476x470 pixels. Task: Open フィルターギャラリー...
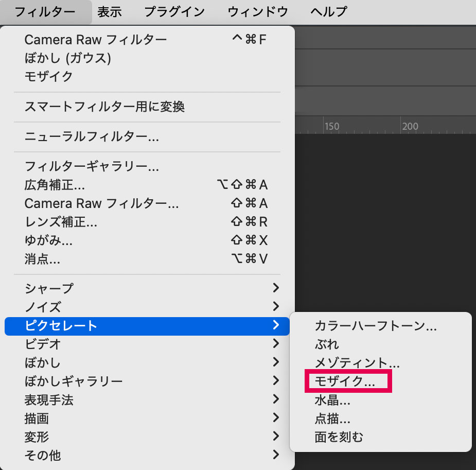(x=147, y=166)
